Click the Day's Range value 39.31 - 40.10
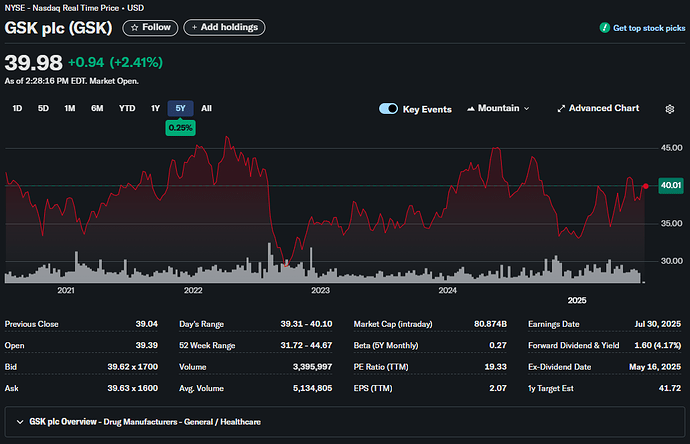This screenshot has width=690, height=444. tap(306, 324)
